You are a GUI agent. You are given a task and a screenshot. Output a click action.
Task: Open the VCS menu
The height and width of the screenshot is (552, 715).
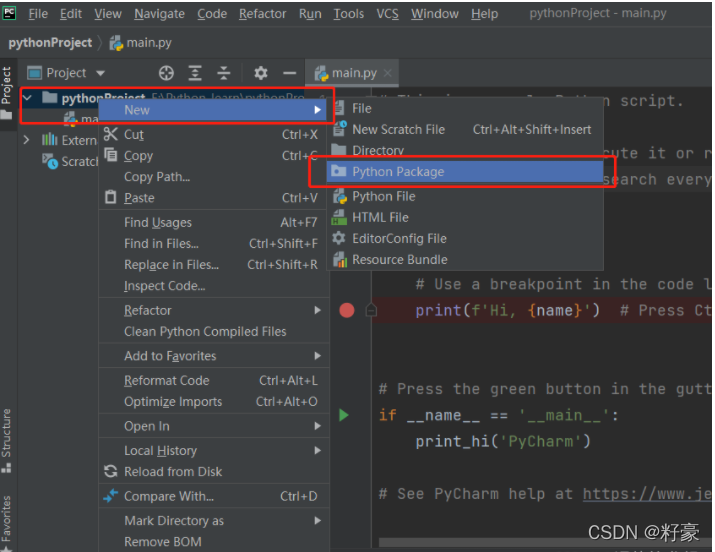coord(387,14)
